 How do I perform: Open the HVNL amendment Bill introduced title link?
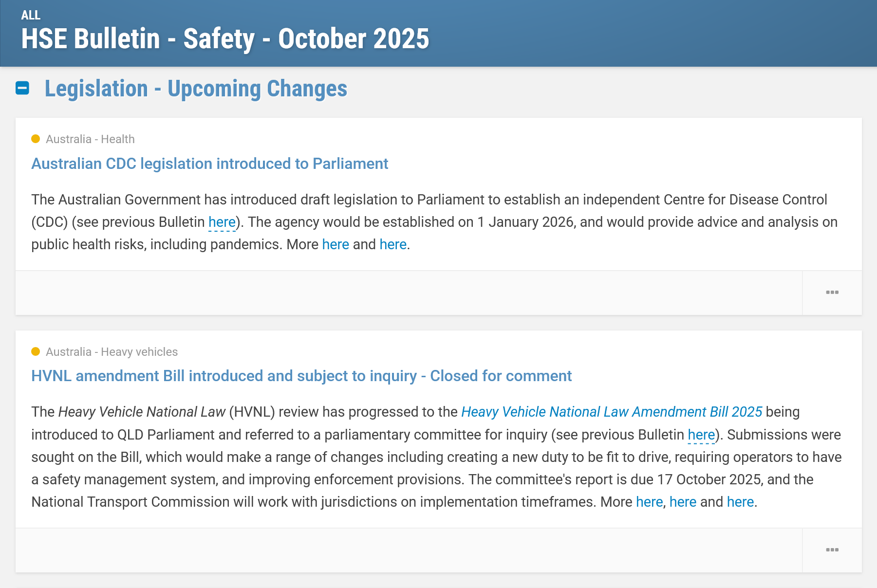tap(301, 376)
